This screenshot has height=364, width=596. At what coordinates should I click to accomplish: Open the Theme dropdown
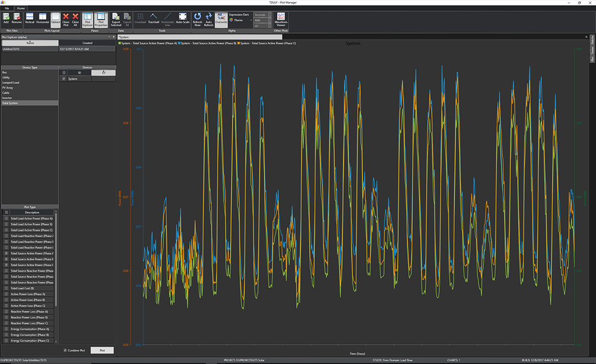click(240, 20)
